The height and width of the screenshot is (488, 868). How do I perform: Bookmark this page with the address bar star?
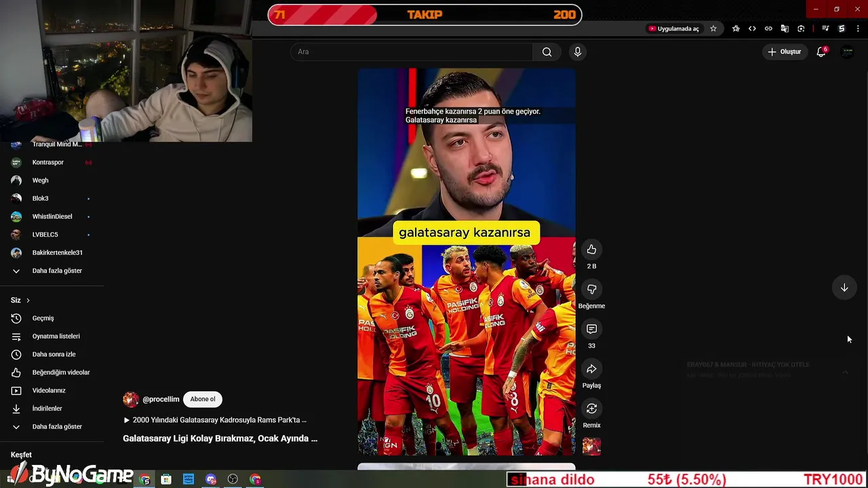coord(713,28)
